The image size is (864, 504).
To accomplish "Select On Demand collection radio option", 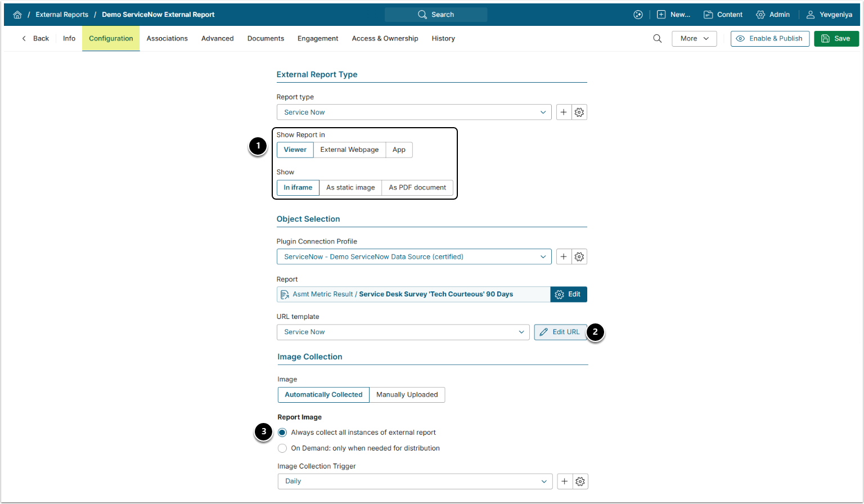I will [282, 448].
